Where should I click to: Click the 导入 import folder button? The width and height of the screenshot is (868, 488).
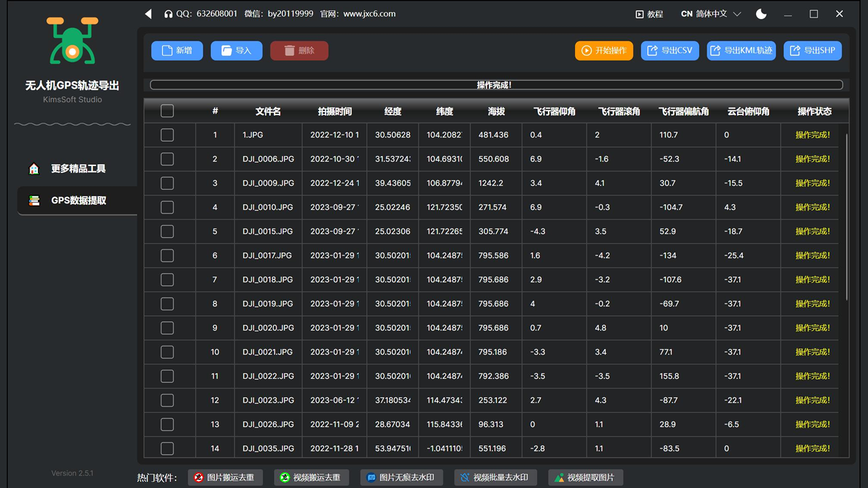point(237,51)
